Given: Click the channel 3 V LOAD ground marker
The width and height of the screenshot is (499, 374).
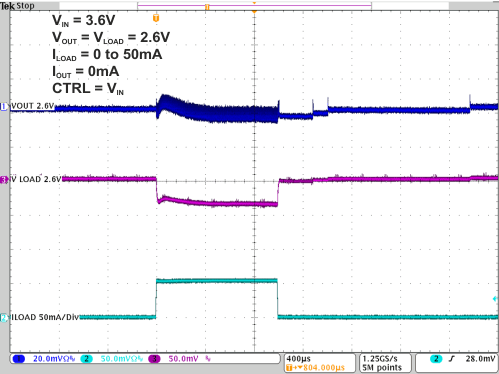Looking at the screenshot, I should [x=4, y=180].
